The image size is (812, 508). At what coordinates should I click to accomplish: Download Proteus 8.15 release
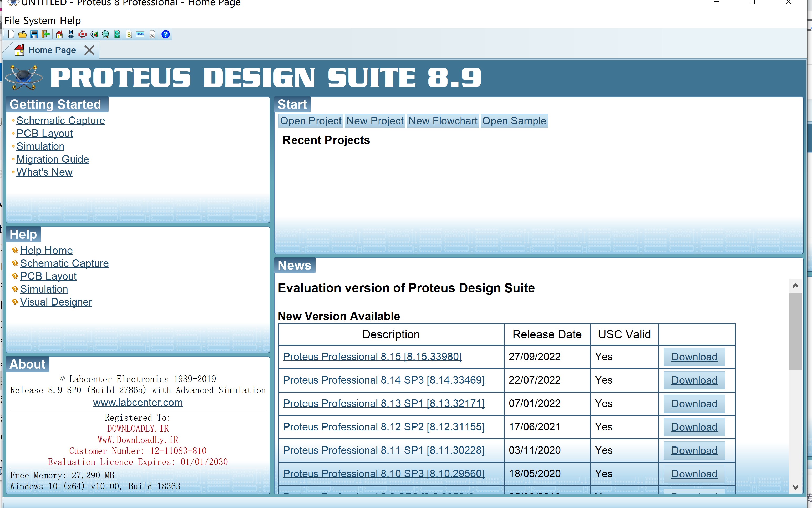coord(694,357)
